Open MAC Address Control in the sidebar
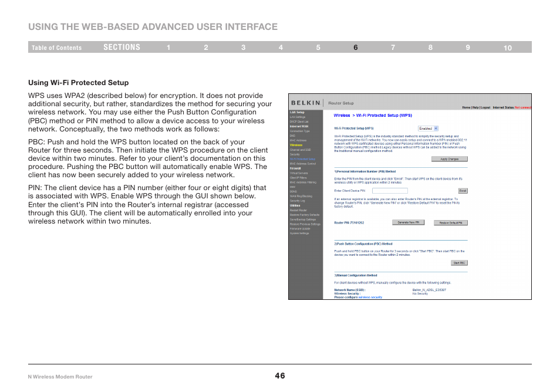 point(303,164)
